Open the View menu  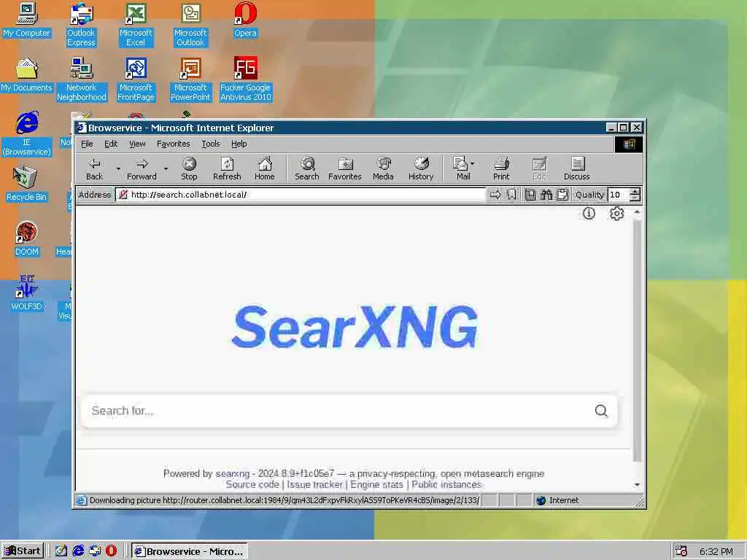coord(137,144)
